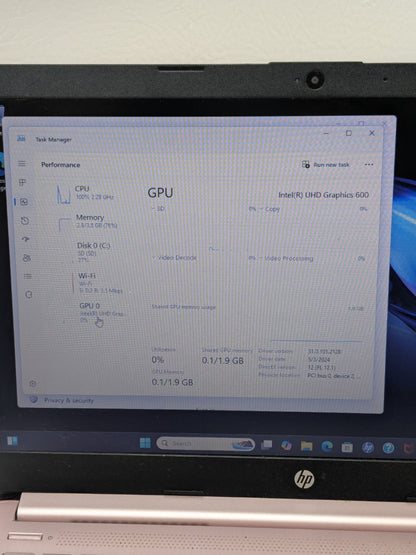This screenshot has height=555, width=416.
Task: Click the Task Manager app icon in title bar
Action: (21, 139)
